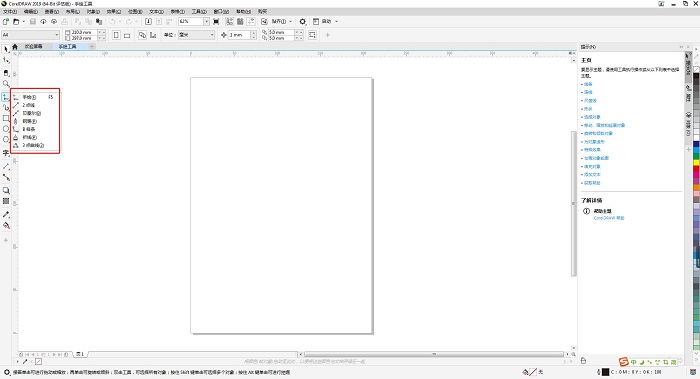Pick the Eyedropper tool in toolbox

(6, 215)
